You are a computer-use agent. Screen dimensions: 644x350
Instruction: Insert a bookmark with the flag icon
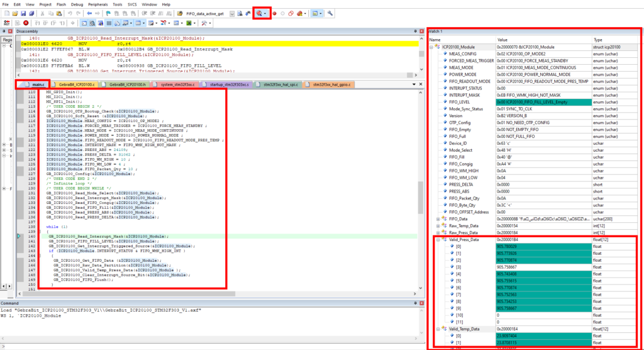pos(108,14)
